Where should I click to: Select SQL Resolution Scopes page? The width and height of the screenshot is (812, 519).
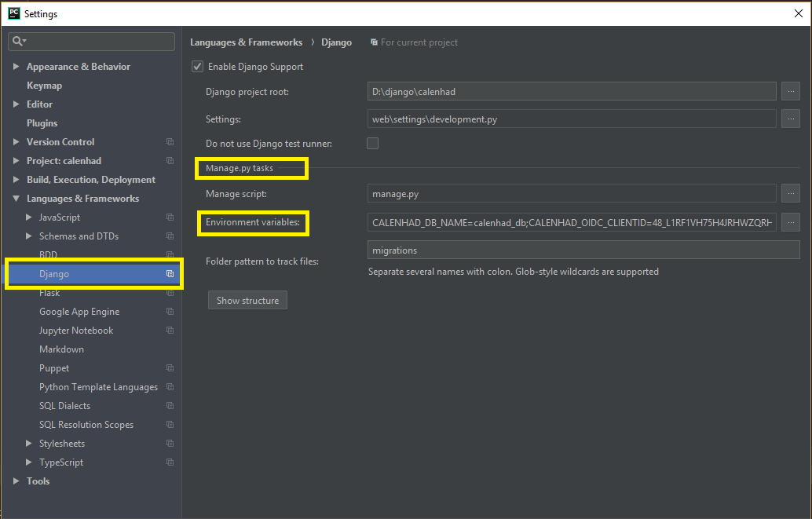(x=86, y=424)
